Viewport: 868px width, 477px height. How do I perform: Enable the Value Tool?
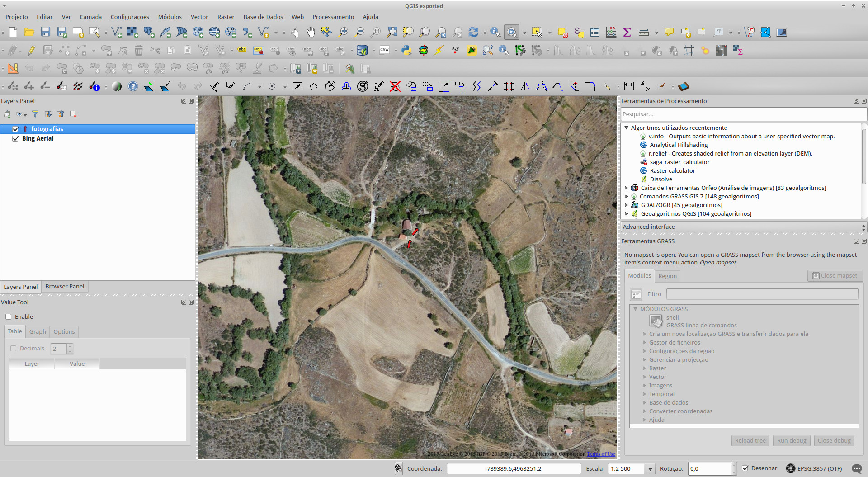[8, 316]
